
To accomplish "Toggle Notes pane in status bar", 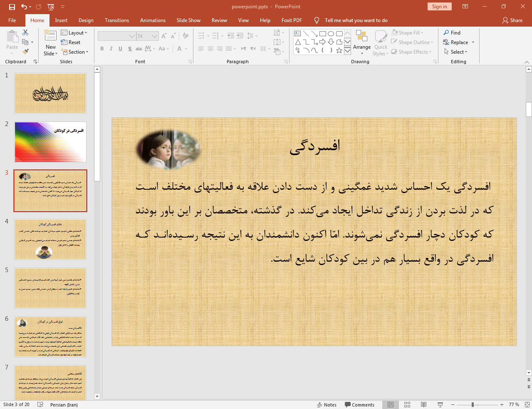I will [327, 404].
